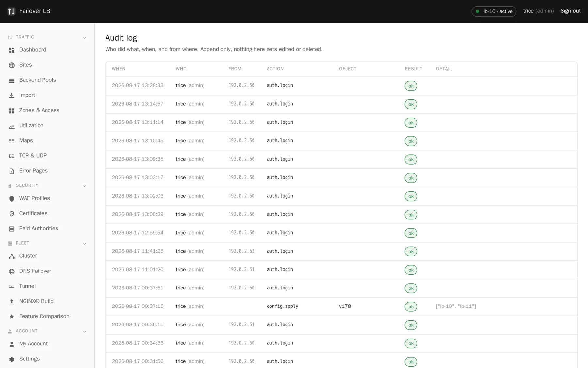Screen dimensions: 588x368
Task: Click the Cluster nodes icon
Action: point(12,256)
